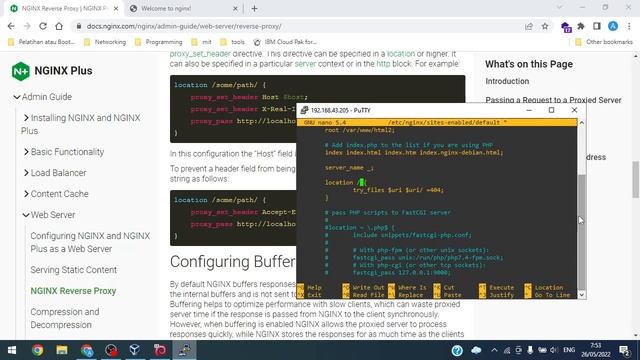
Task: Close the NGINX Reverse Proxy tab
Action: coord(116,8)
